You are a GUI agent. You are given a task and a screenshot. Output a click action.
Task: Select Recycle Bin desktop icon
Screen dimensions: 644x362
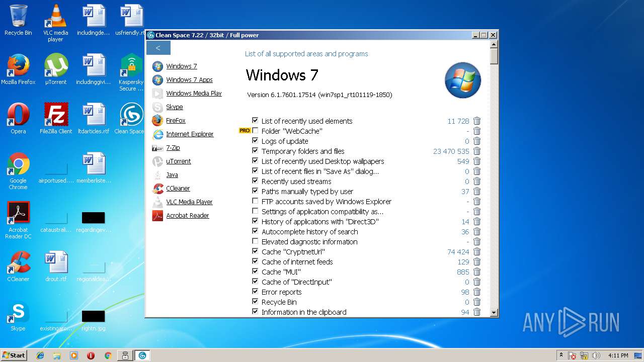[18, 20]
